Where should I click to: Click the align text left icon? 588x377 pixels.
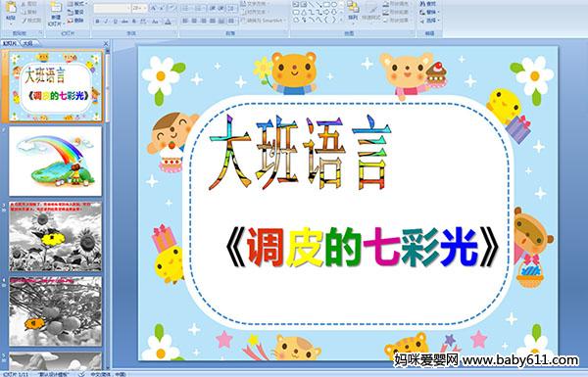tap(185, 21)
